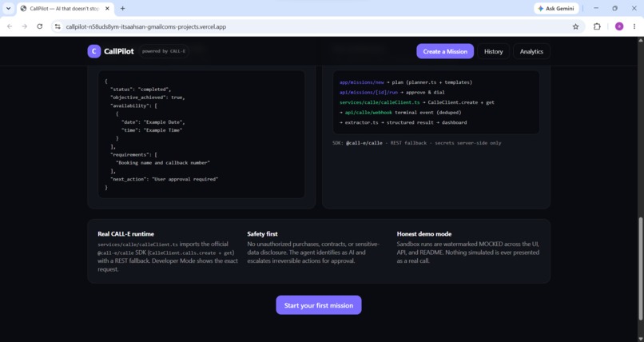This screenshot has width=644, height=342.
Task: Click extractor.ts structured result line
Action: pyautogui.click(x=403, y=122)
